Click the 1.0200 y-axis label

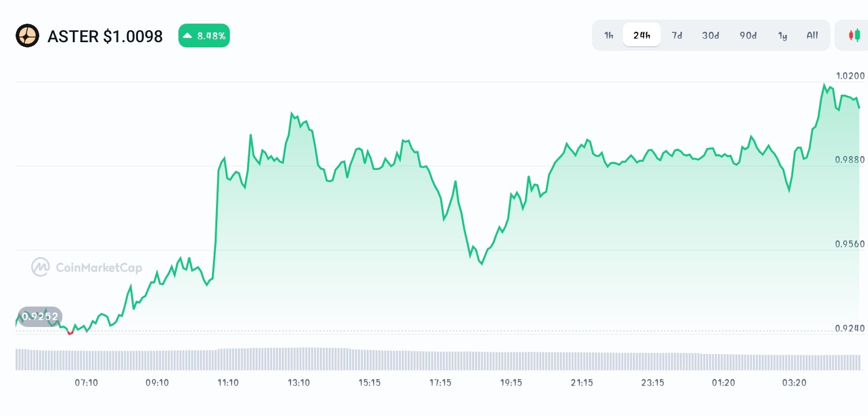(850, 76)
